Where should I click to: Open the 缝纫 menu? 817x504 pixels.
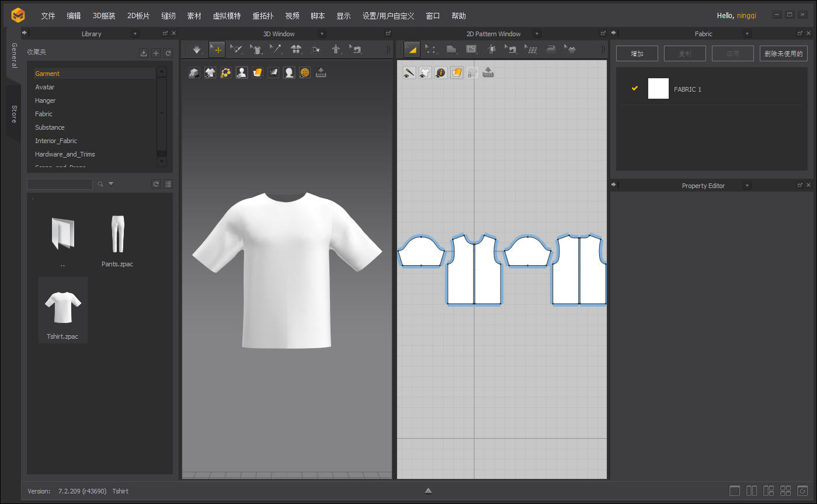click(168, 16)
